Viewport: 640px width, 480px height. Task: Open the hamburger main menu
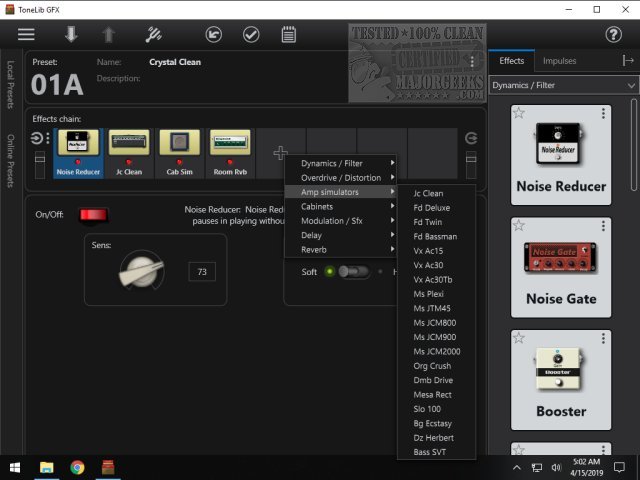(x=26, y=34)
